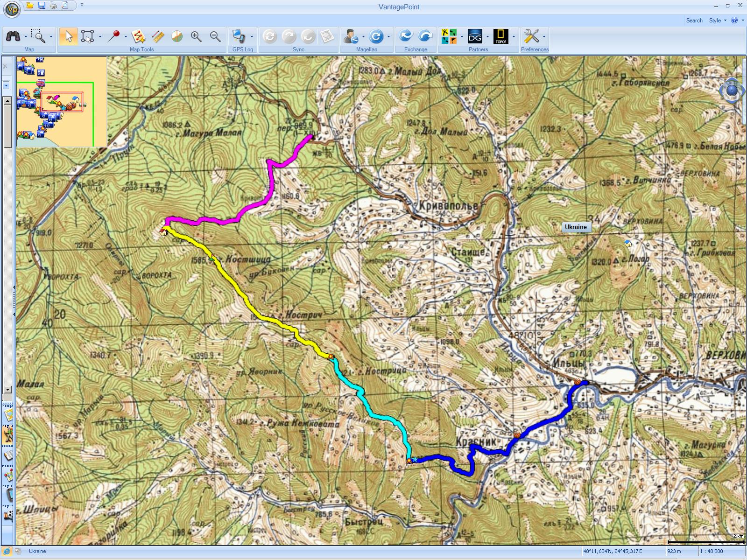747x560 pixels.
Task: Open the Magellan account dropdown arrow
Action: point(363,37)
